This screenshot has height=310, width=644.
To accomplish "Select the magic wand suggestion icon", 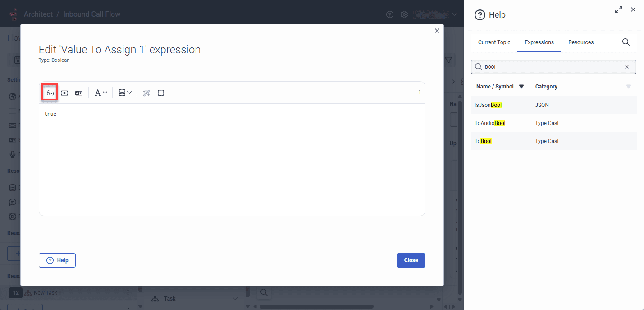I will tap(146, 93).
